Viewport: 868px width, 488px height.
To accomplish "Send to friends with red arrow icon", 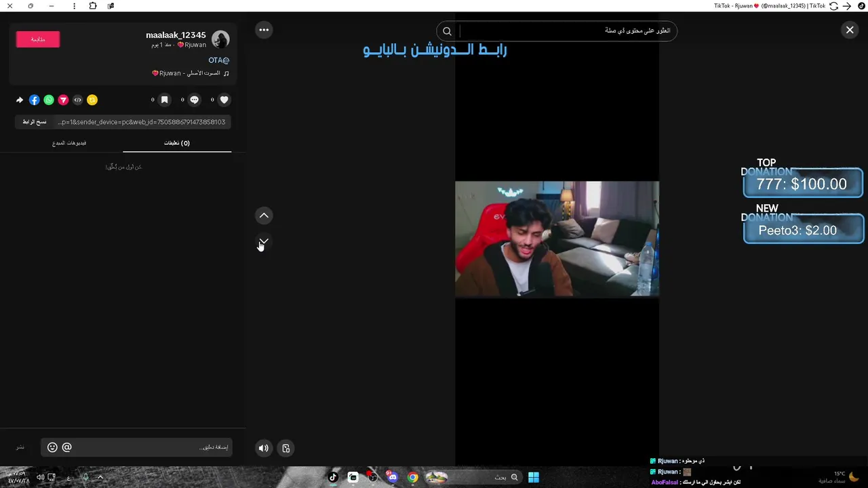I will click(63, 100).
